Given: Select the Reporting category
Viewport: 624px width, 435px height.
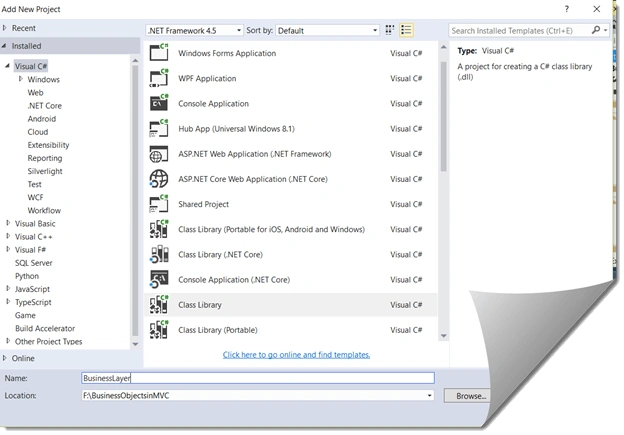Looking at the screenshot, I should [45, 158].
